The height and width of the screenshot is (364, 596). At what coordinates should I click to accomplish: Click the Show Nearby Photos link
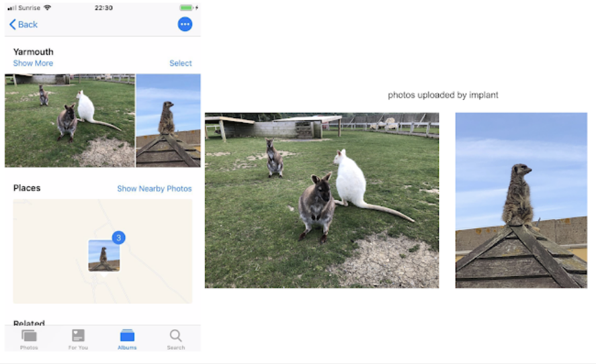point(155,189)
